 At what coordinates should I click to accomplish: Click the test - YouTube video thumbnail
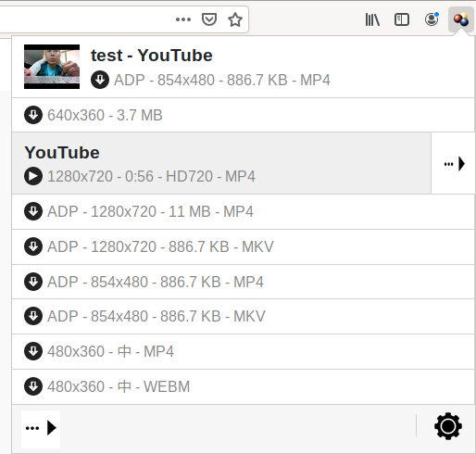(52, 67)
